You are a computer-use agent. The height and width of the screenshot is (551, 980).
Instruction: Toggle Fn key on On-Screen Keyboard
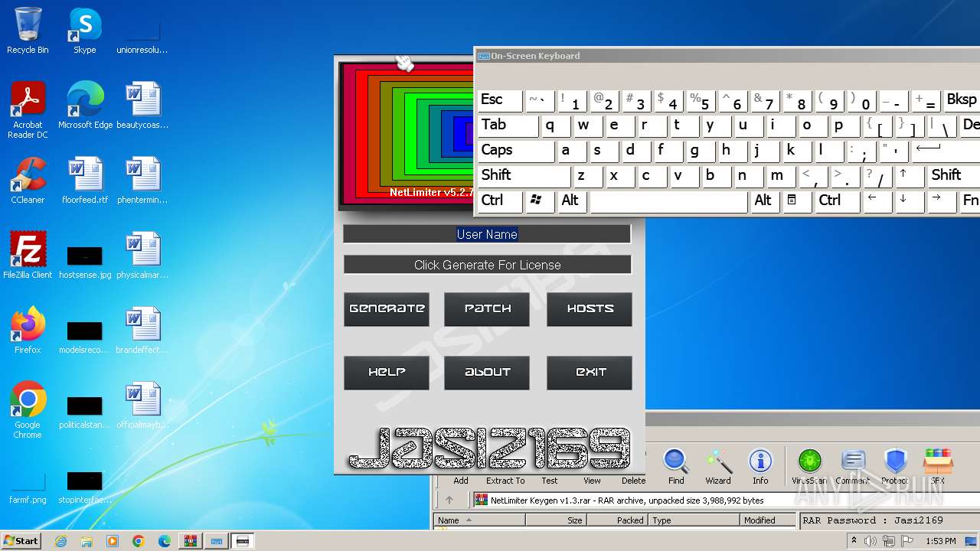970,201
